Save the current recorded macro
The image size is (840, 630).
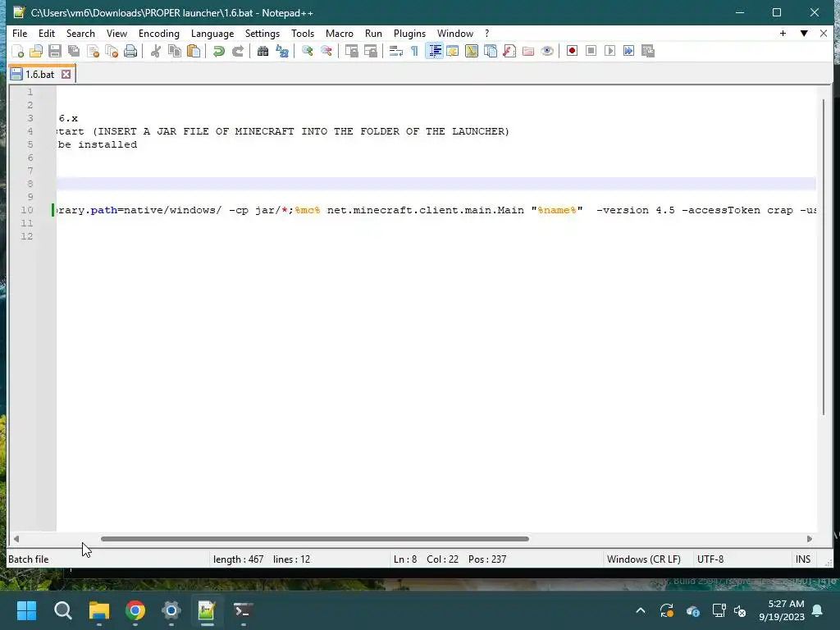click(648, 51)
